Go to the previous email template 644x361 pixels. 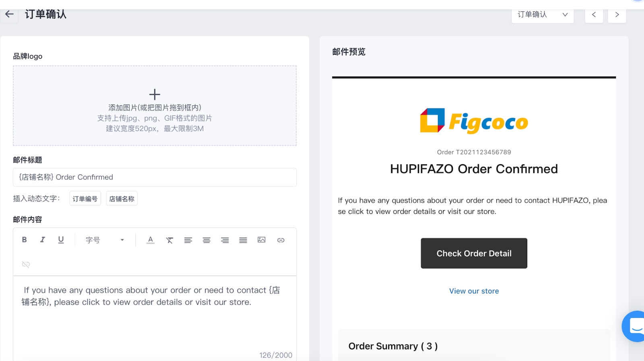coord(594,15)
